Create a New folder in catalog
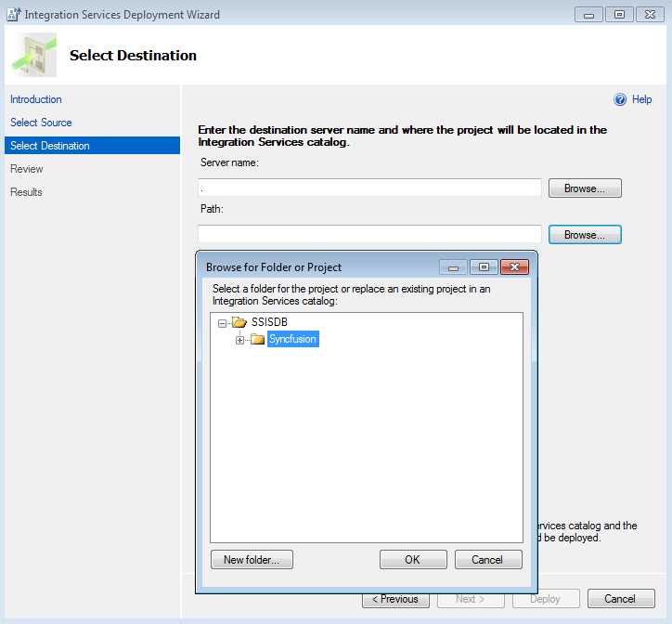The image size is (672, 624). pos(252,560)
